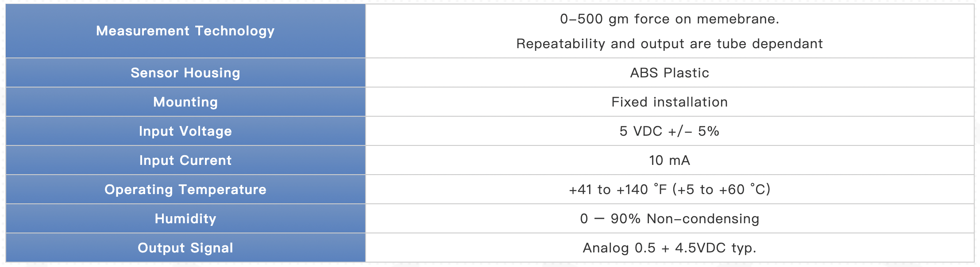Select the Output Signal label cell
The height and width of the screenshot is (267, 980).
pyautogui.click(x=185, y=248)
